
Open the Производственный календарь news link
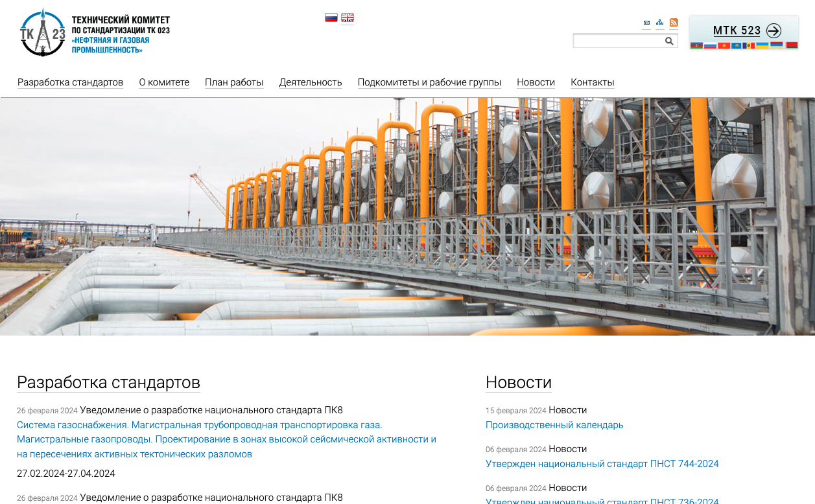point(554,425)
